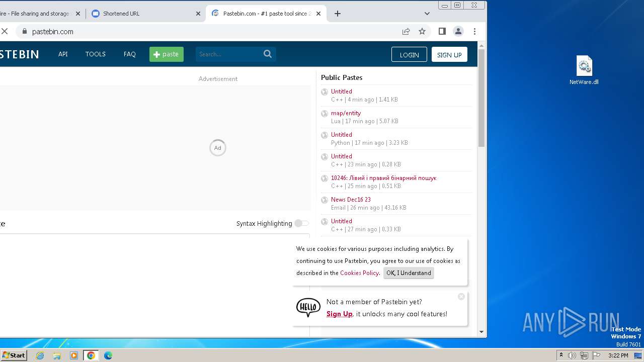The image size is (644, 362).
Task: Click globe icon beside News Dec16 23
Action: tap(325, 200)
